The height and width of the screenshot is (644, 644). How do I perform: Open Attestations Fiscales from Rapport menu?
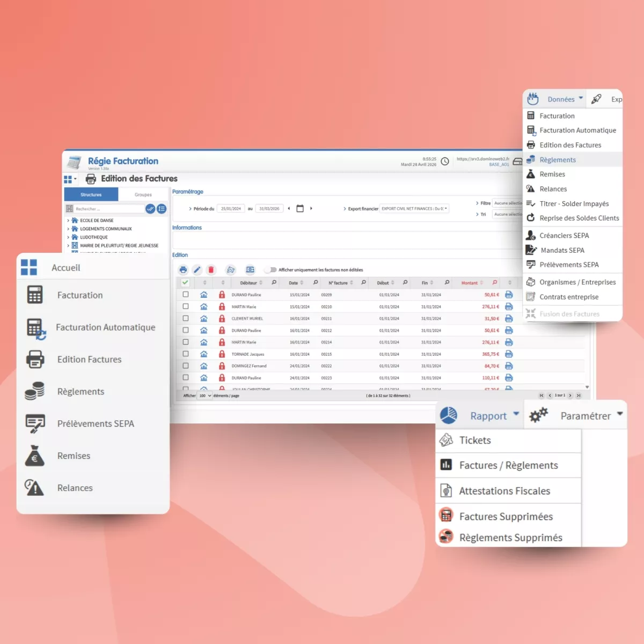point(504,491)
